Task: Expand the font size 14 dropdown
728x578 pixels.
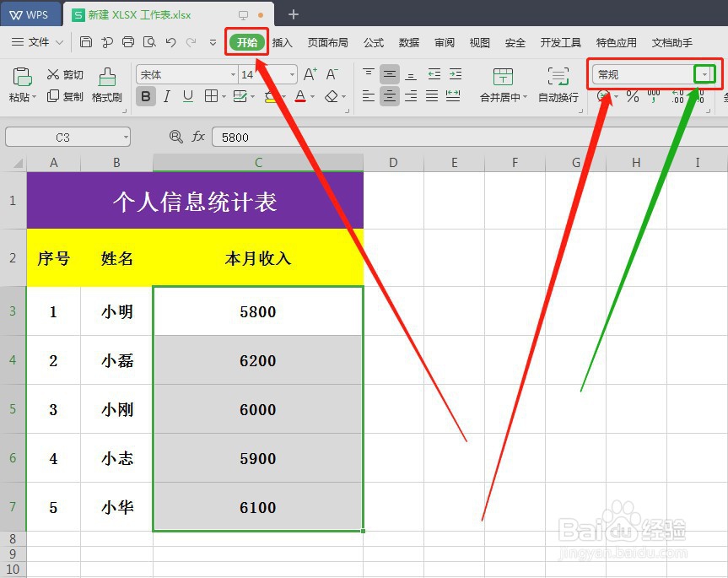Action: point(293,73)
